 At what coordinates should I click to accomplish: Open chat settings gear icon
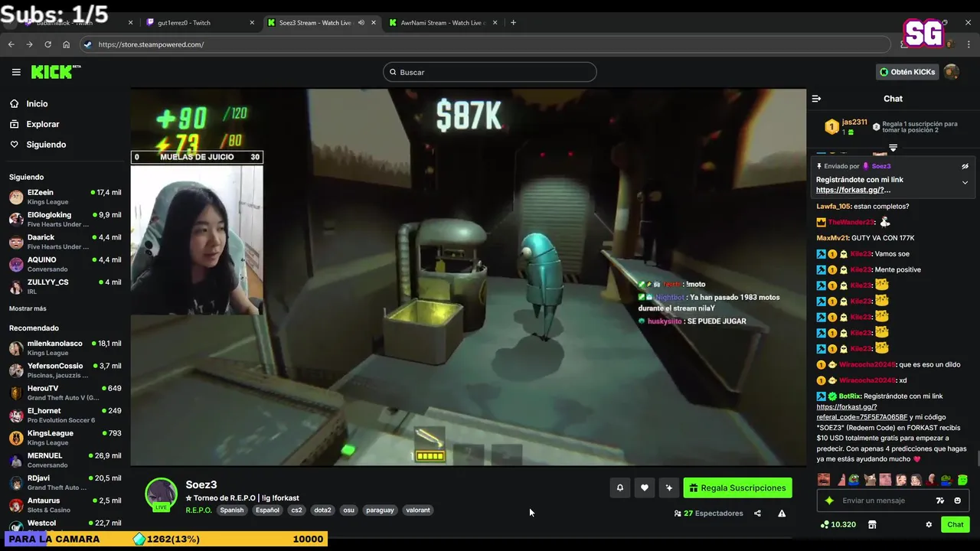[929, 524]
